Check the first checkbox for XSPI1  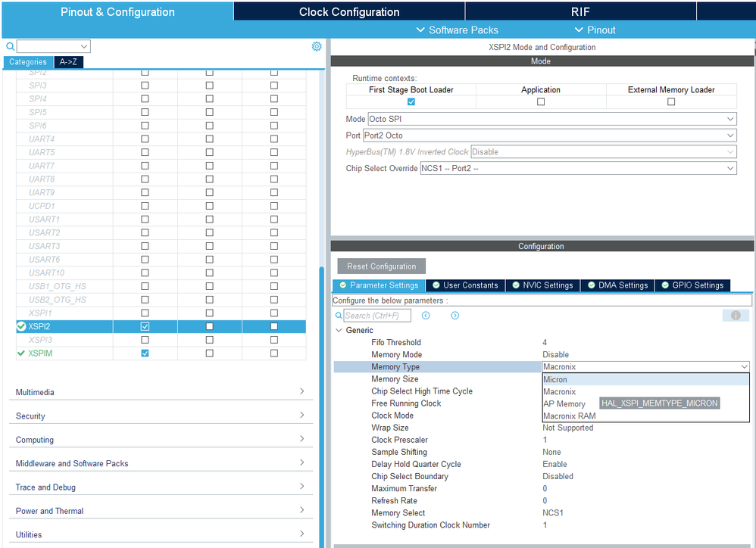pyautogui.click(x=145, y=313)
